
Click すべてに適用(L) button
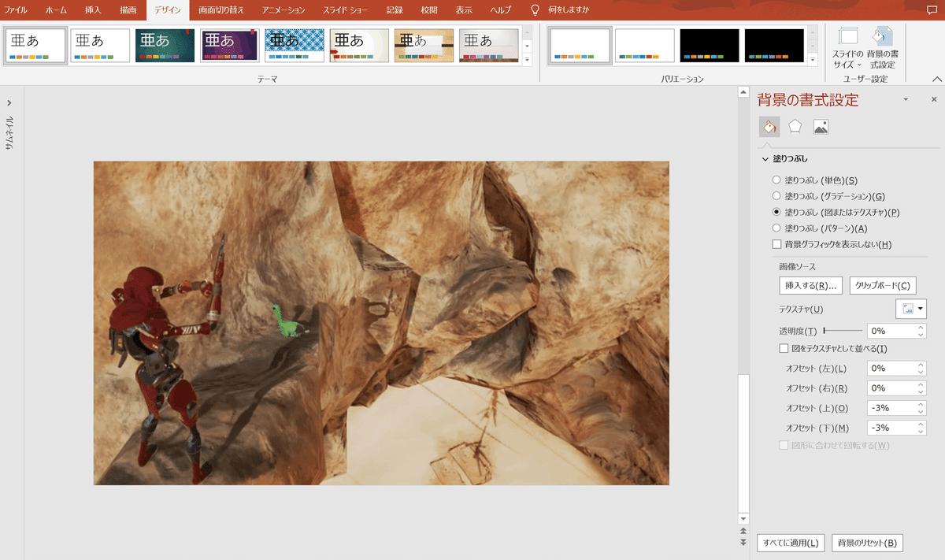[791, 543]
